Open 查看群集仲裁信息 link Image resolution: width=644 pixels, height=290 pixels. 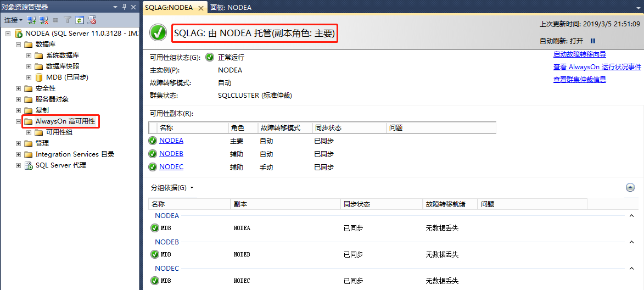(580, 80)
